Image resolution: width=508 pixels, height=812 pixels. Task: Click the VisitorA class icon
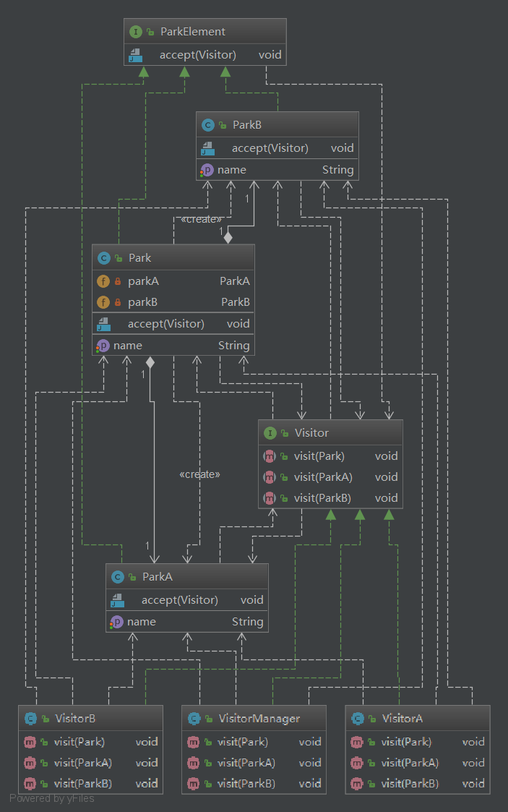357,719
